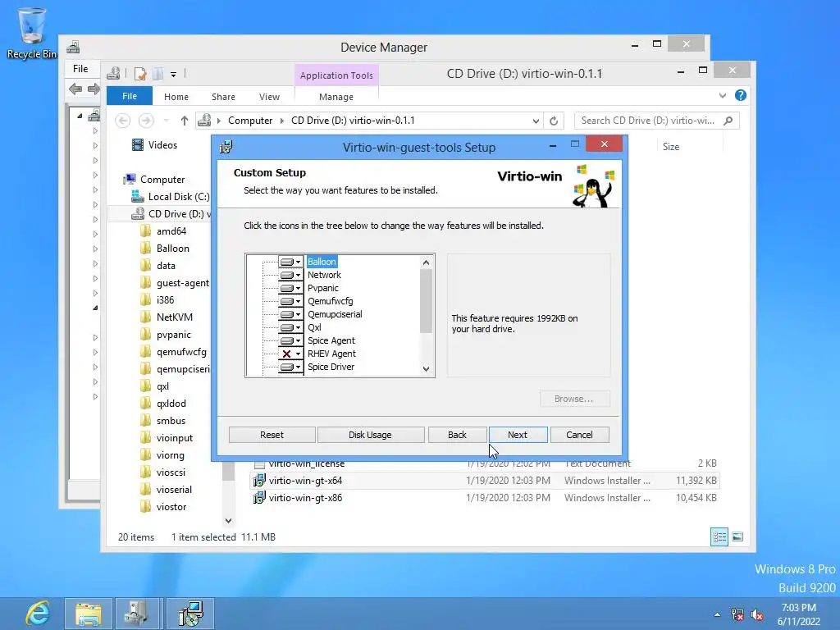Open the Disk Usage dialog
Viewport: 840px width, 630px height.
[x=370, y=435]
